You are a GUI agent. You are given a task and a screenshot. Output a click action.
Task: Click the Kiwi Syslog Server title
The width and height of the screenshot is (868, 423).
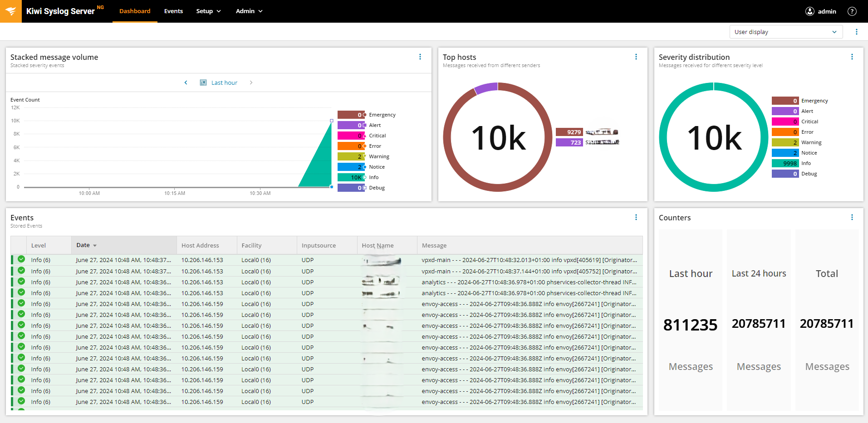point(60,11)
